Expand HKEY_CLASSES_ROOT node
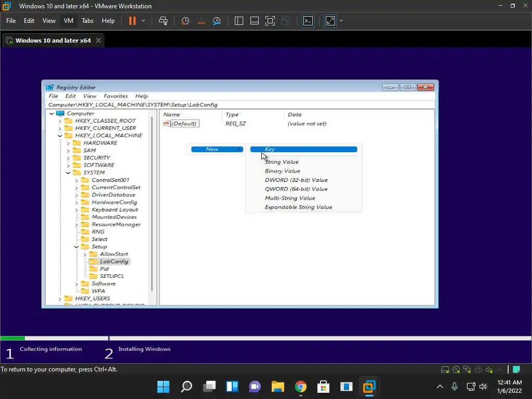 click(x=60, y=121)
